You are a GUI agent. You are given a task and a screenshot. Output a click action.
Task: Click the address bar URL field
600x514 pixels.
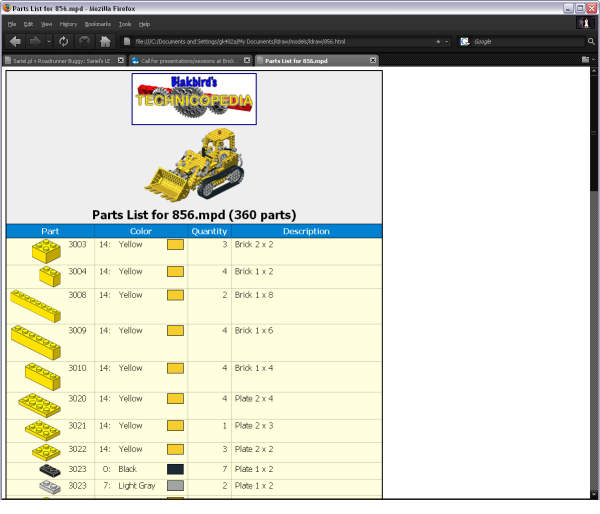pyautogui.click(x=283, y=41)
